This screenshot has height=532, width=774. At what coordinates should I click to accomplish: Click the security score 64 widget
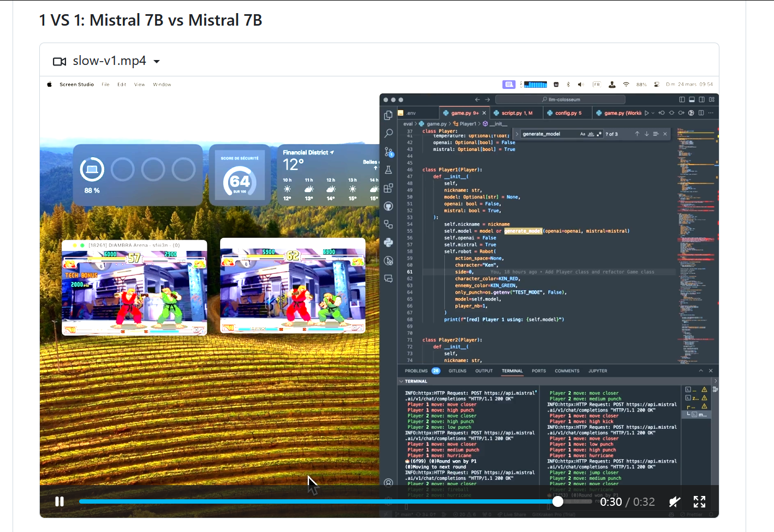coord(240,175)
